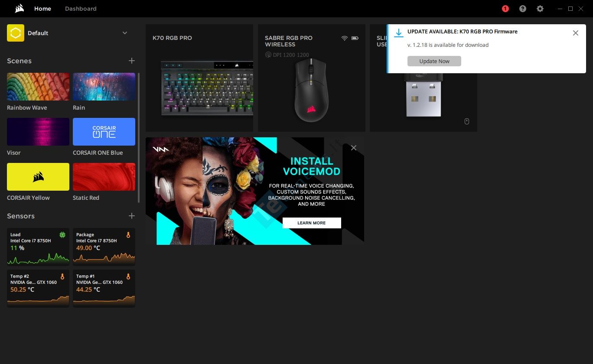Open the red notification alert badge
This screenshot has height=364, width=593.
[505, 9]
